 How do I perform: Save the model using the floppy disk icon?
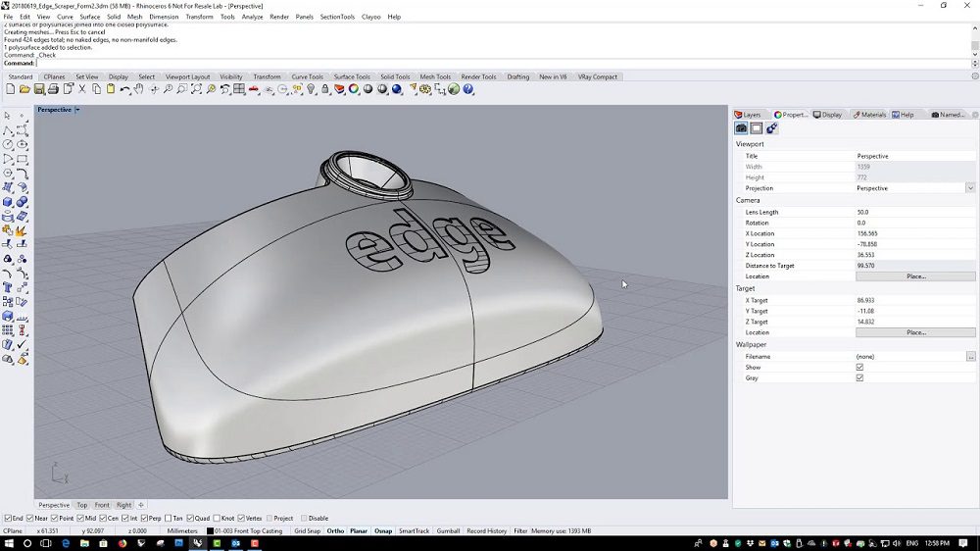(x=39, y=89)
